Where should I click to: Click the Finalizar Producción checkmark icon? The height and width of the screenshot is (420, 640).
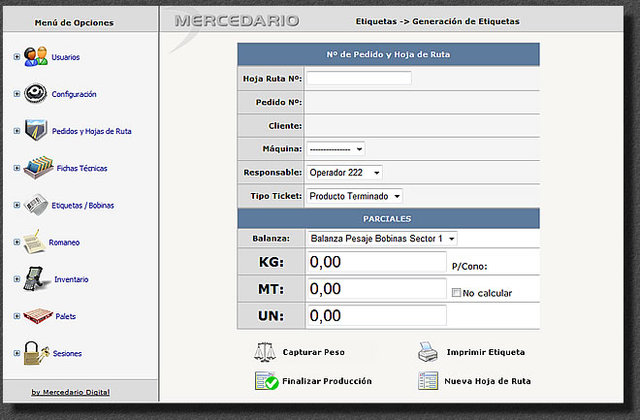[x=267, y=381]
